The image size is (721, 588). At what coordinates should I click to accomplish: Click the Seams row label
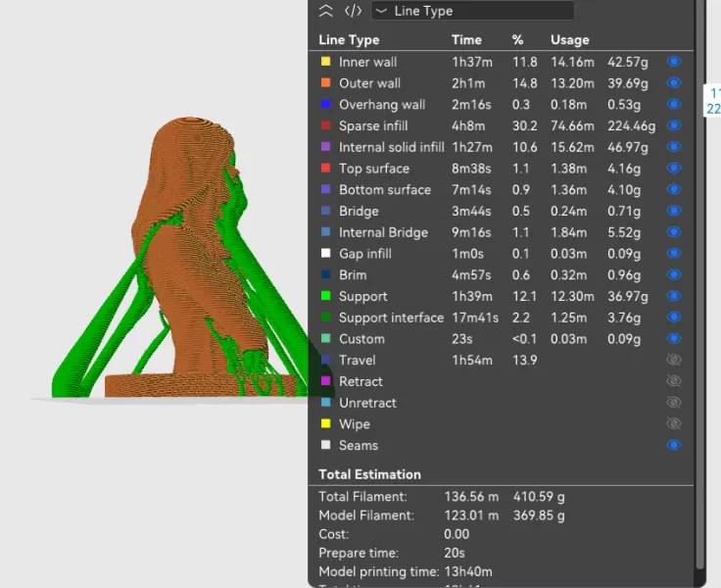(359, 445)
